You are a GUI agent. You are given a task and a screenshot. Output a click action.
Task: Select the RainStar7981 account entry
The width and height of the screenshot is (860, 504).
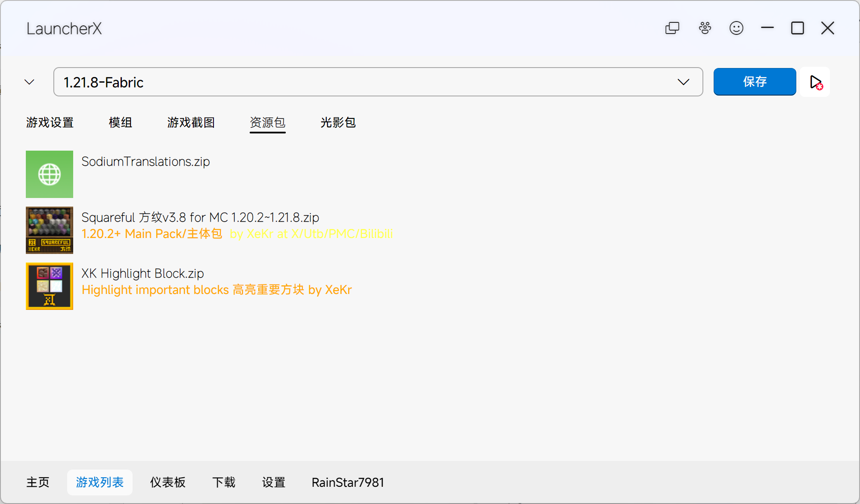347,482
